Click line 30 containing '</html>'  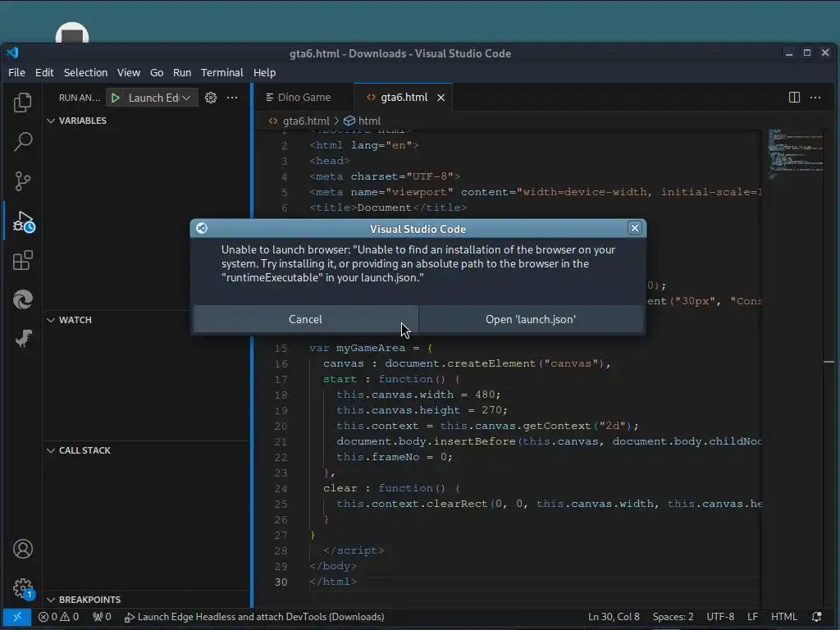(333, 582)
